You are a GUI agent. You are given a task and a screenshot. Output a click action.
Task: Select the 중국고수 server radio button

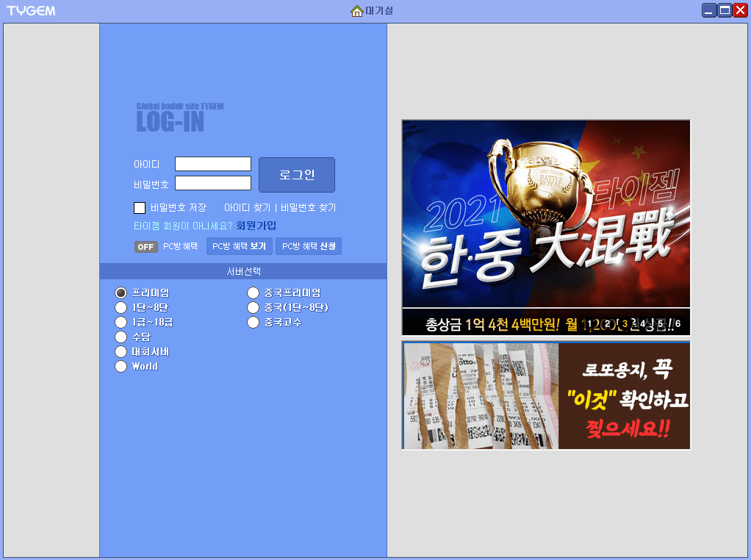click(253, 323)
